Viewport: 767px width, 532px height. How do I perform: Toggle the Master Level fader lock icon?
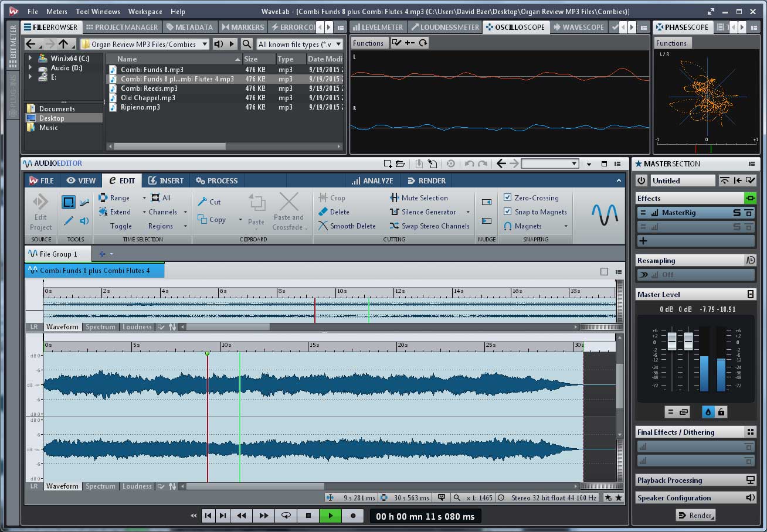click(721, 412)
